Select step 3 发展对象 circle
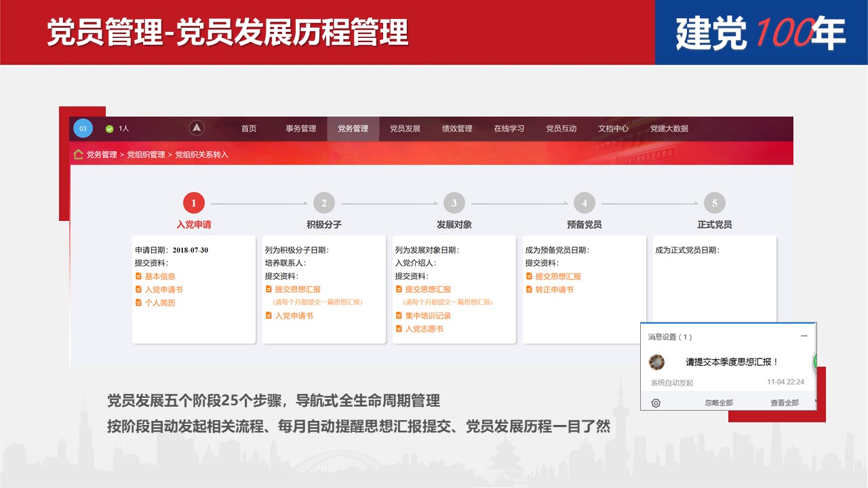 (454, 203)
